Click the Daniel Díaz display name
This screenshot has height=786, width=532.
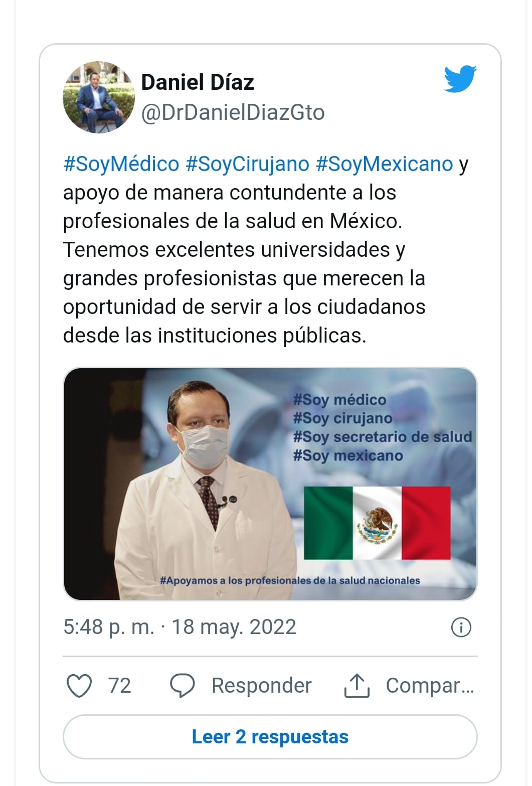(198, 82)
